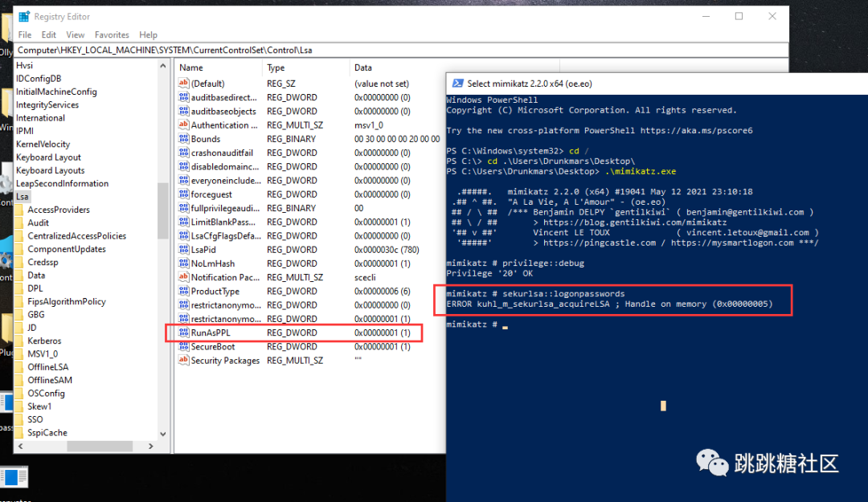This screenshot has width=868, height=502.
Task: Select the (Default) value icon
Action: pos(183,83)
